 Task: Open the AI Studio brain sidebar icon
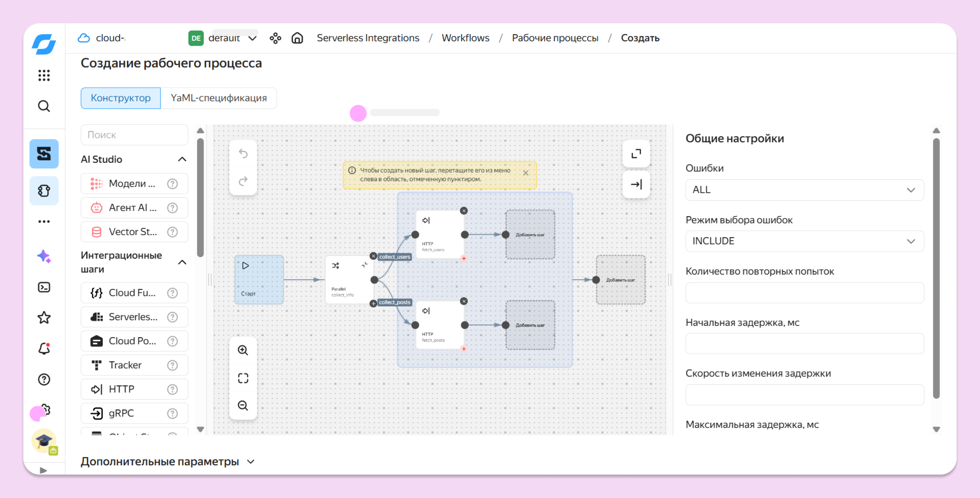tap(44, 190)
